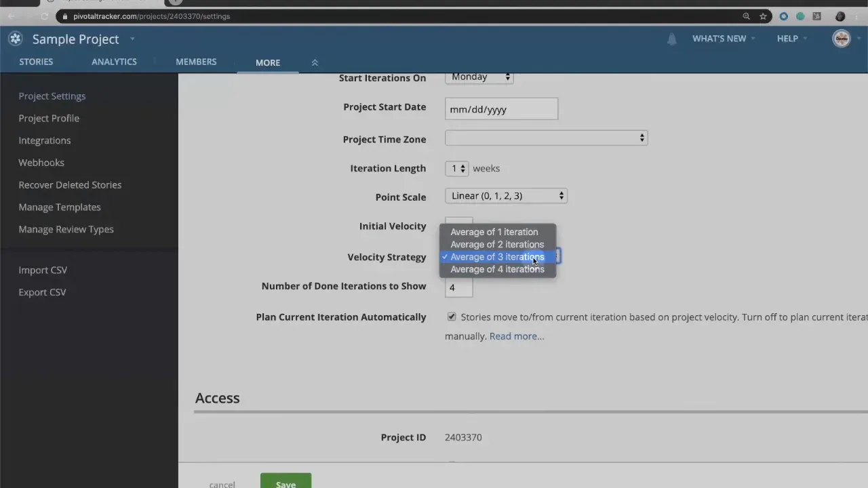The width and height of the screenshot is (868, 488).
Task: Click the Pivotal Tracker pinwheel logo icon
Action: 15,39
